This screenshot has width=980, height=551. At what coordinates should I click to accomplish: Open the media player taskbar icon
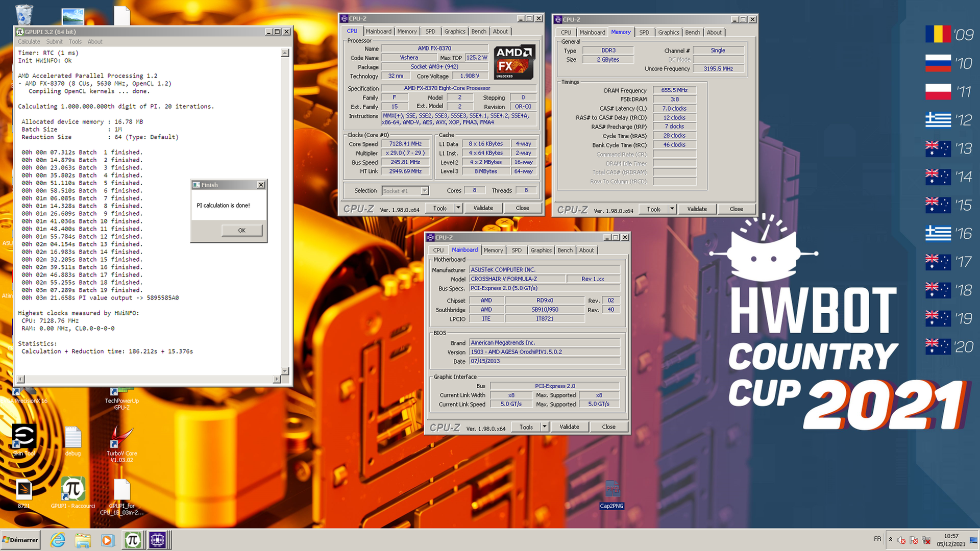point(107,540)
